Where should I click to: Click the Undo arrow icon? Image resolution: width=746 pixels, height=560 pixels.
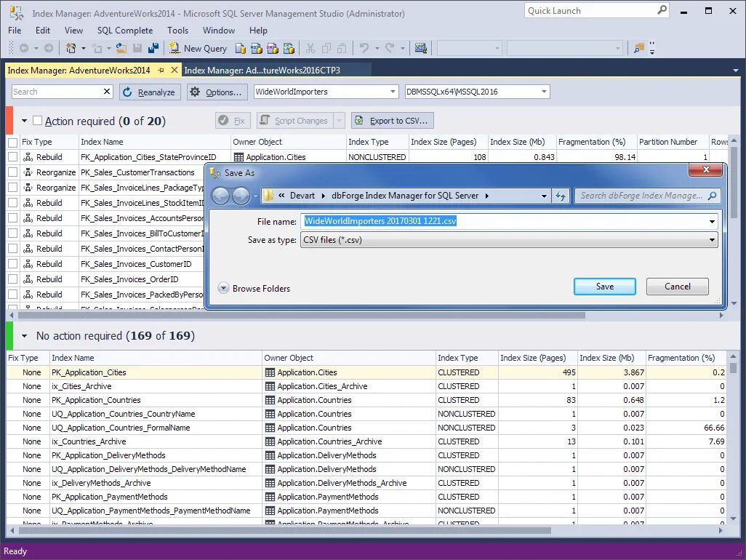pos(364,48)
